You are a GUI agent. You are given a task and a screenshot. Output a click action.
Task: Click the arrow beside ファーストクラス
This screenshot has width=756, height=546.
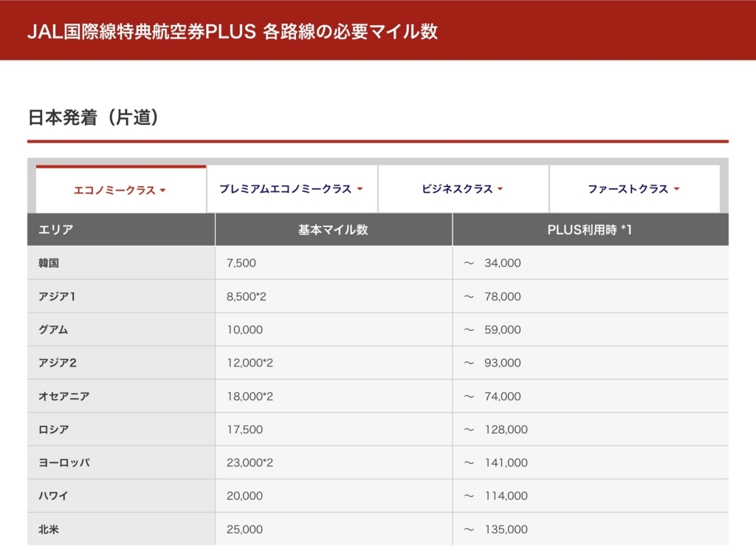(x=676, y=189)
